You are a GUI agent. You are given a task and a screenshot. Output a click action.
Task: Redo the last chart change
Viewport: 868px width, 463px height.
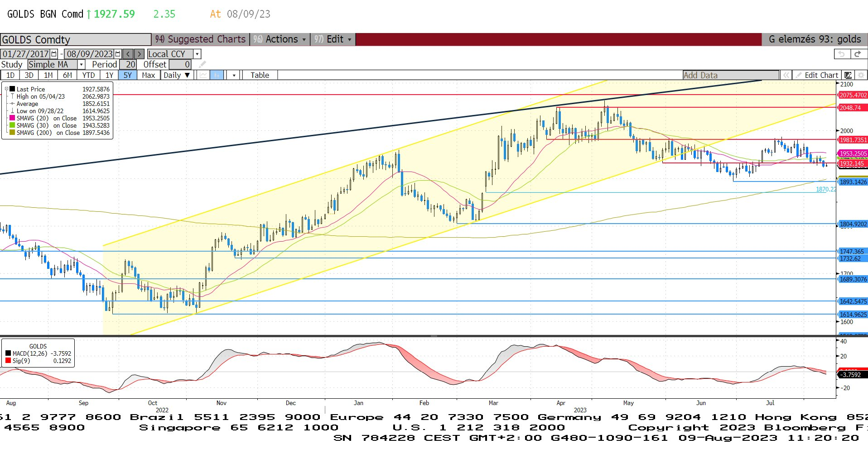858,54
